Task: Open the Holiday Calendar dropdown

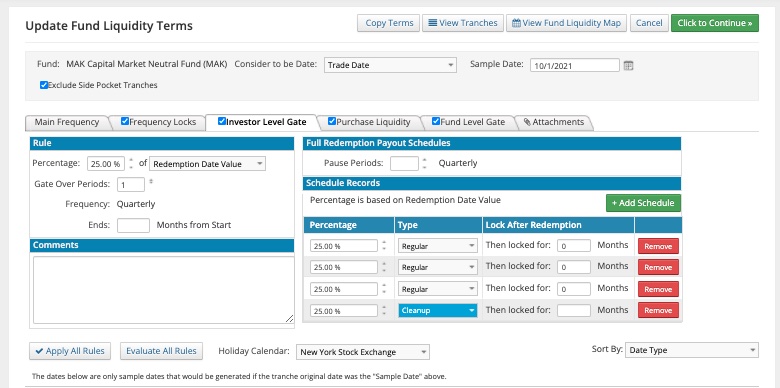Action: point(363,352)
